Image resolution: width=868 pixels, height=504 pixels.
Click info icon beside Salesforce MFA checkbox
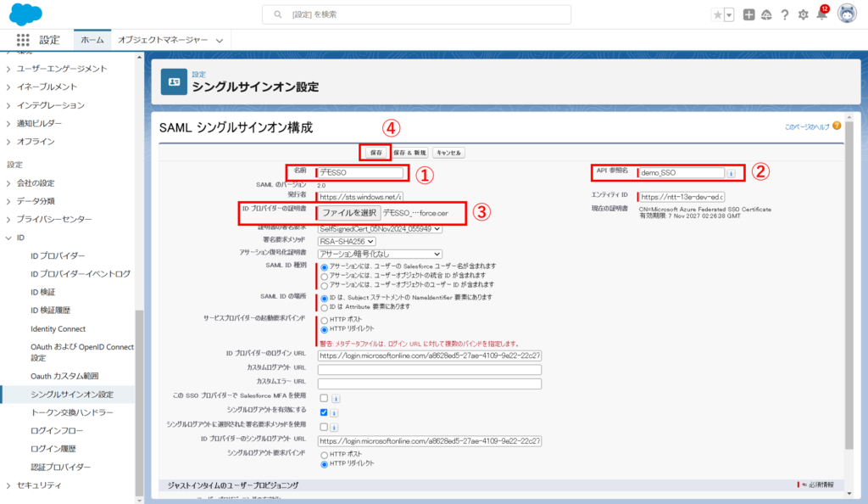click(x=336, y=399)
